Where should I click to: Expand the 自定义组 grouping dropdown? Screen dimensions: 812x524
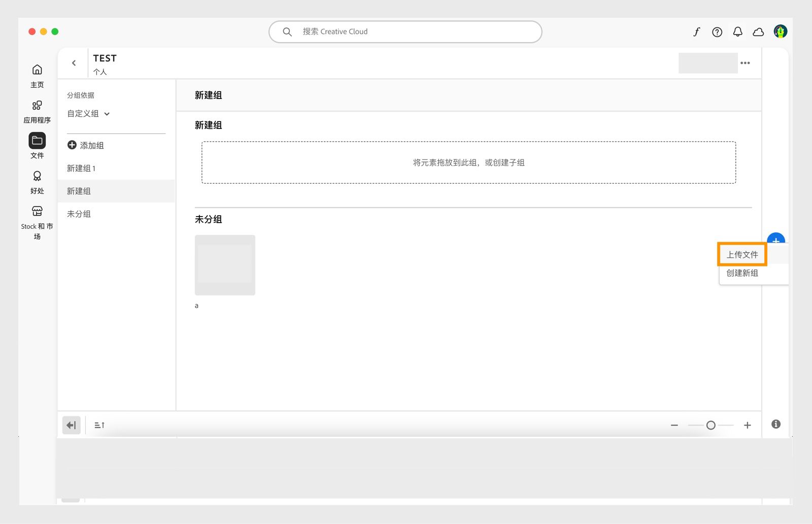pyautogui.click(x=88, y=114)
